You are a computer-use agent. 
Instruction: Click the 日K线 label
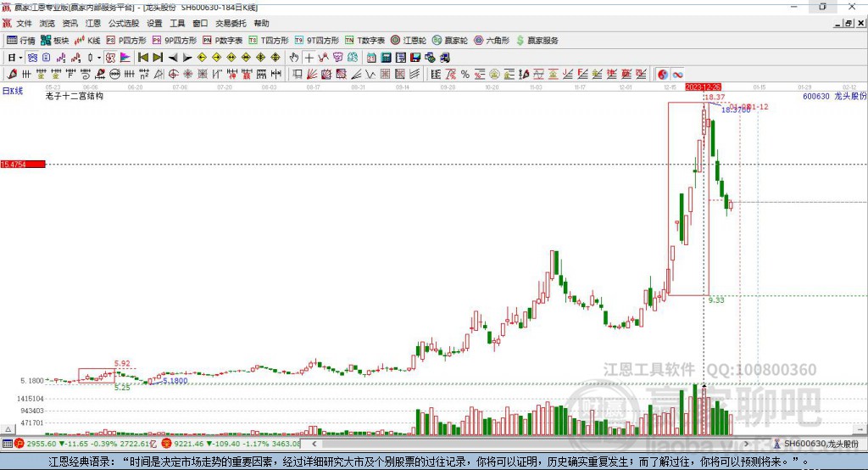tap(13, 91)
